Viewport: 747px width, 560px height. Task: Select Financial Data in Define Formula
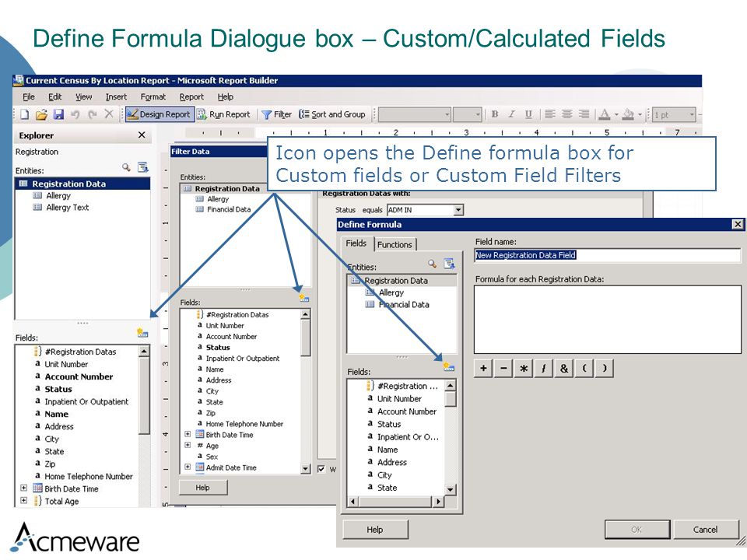404,305
